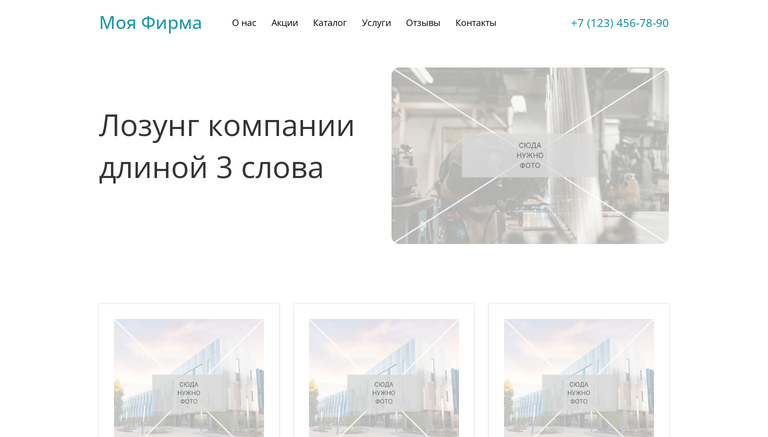Image resolution: width=768 pixels, height=437 pixels.
Task: Select Отзывы in the navigation bar
Action: [422, 23]
